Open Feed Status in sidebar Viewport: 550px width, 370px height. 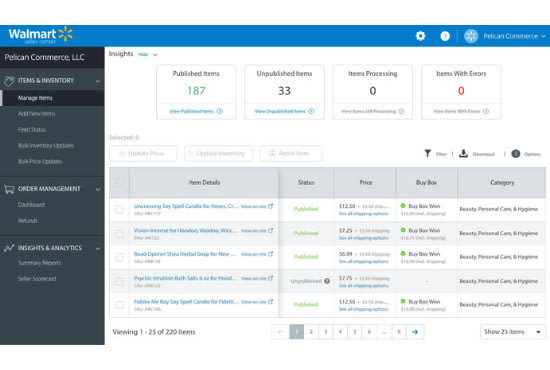pyautogui.click(x=32, y=130)
